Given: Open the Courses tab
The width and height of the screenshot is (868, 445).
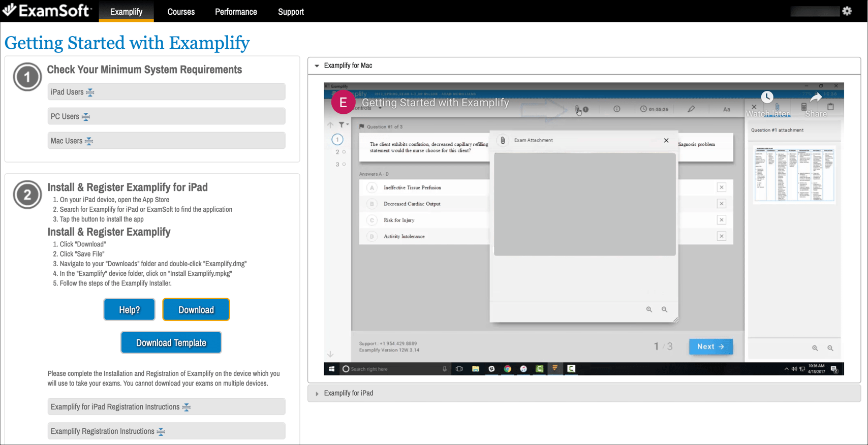Looking at the screenshot, I should 181,11.
